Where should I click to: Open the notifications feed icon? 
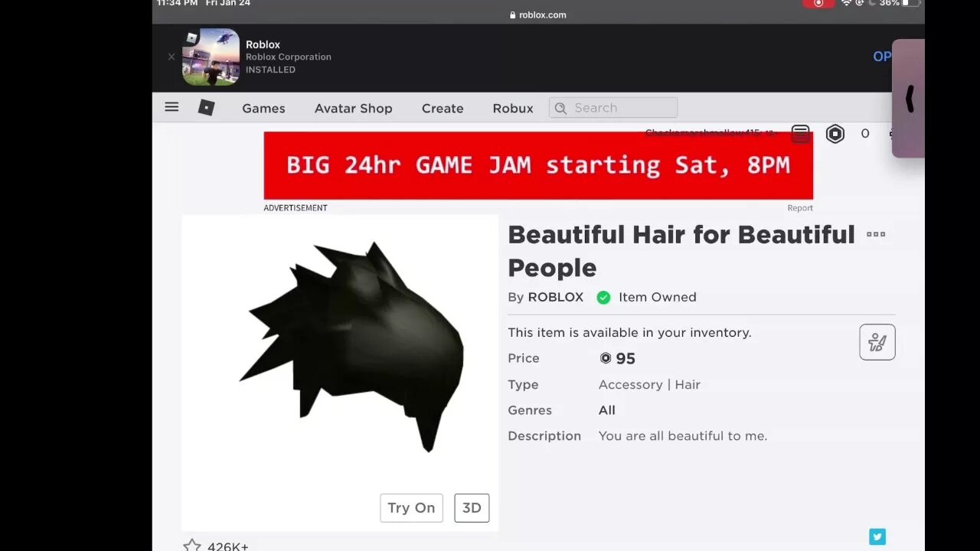pyautogui.click(x=800, y=134)
